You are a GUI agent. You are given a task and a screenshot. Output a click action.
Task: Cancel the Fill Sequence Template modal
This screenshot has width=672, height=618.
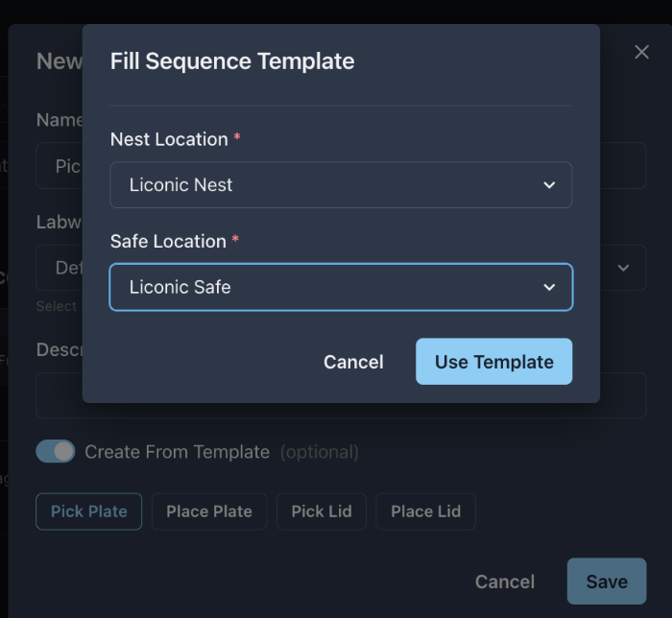tap(353, 362)
